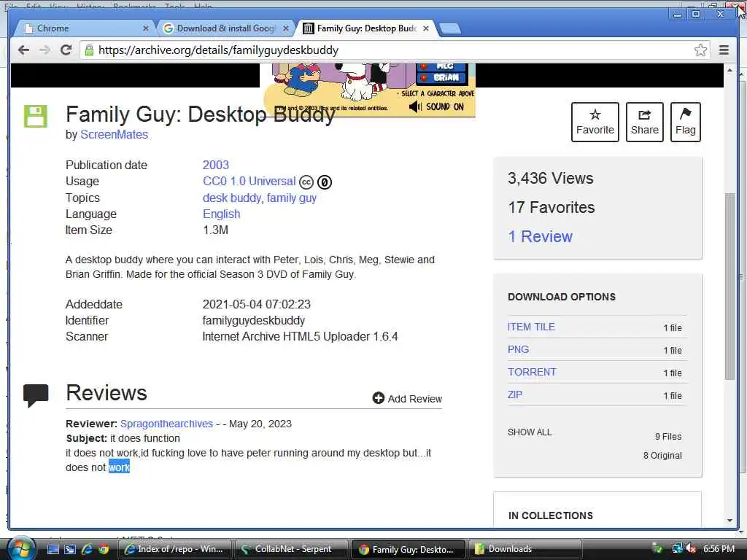Launch Chrome from quick launch
This screenshot has width=747, height=560.
click(x=104, y=549)
